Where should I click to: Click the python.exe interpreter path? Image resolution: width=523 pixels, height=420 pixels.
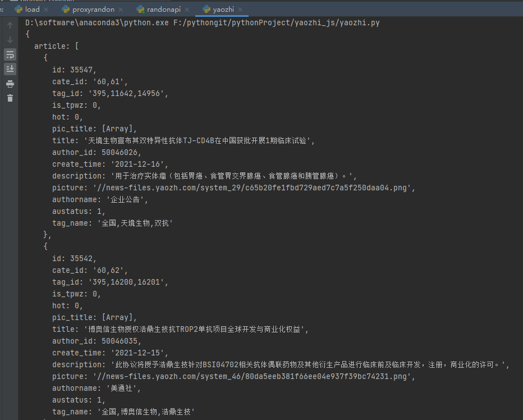97,22
